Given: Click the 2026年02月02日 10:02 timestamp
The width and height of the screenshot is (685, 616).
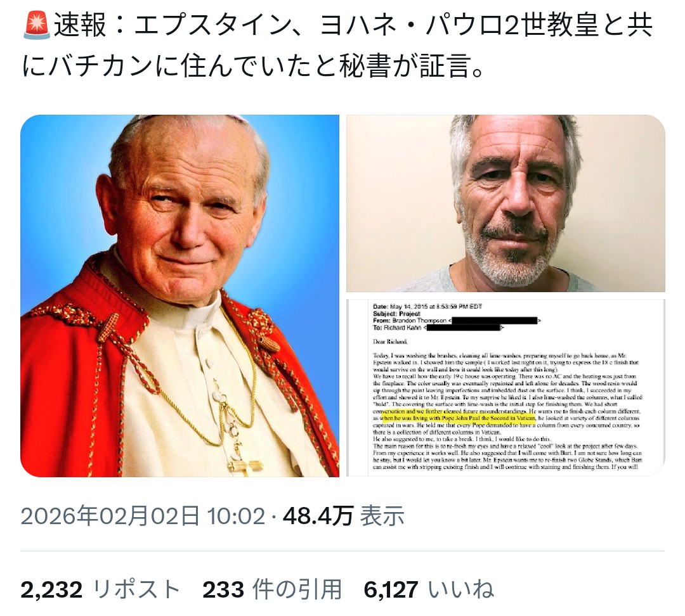Looking at the screenshot, I should 143,516.
